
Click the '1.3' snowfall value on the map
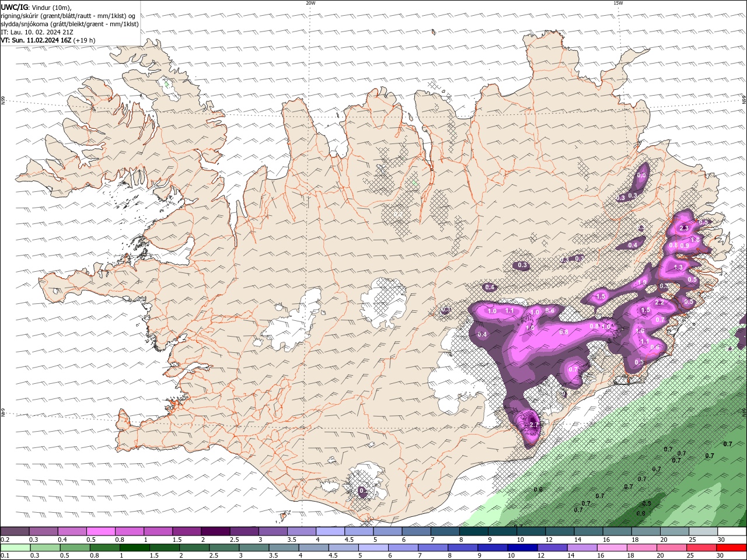[x=678, y=267]
